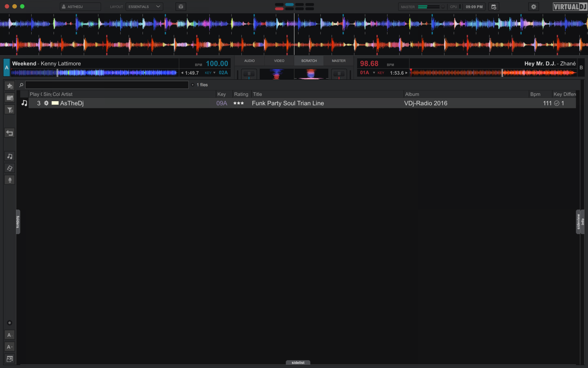
Task: Click the microphone recordings icon
Action: click(x=10, y=180)
